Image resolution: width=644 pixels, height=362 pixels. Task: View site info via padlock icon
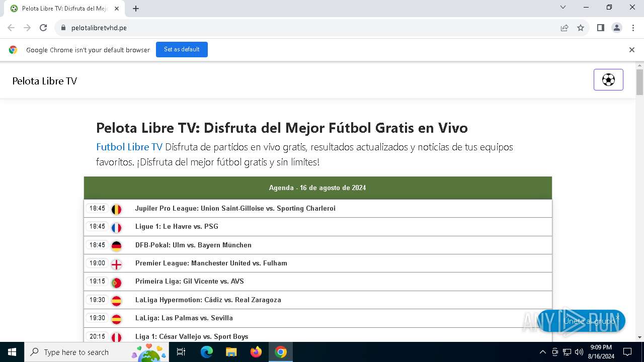tap(63, 28)
